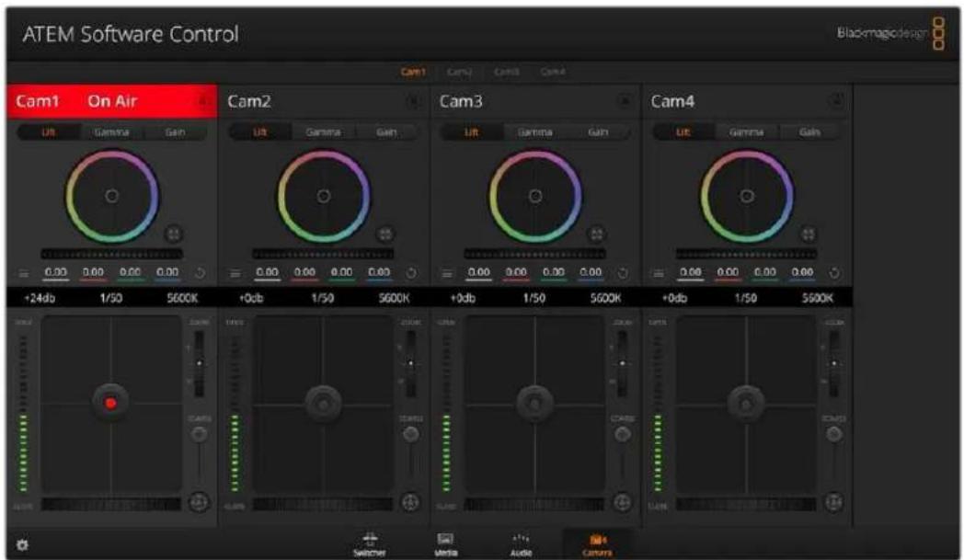Image resolution: width=964 pixels, height=560 pixels.
Task: Click the Cam3 panel header
Action: pos(535,101)
